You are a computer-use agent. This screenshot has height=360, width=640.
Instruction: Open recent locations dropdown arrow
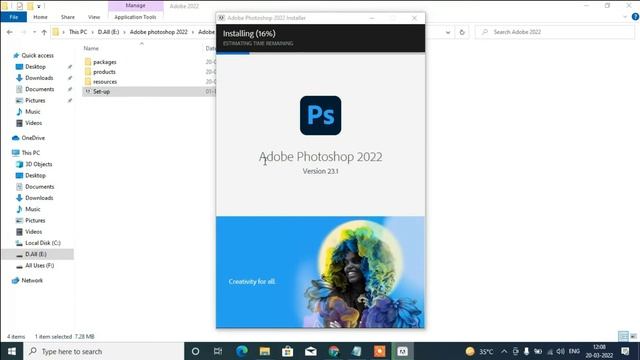coord(34,32)
